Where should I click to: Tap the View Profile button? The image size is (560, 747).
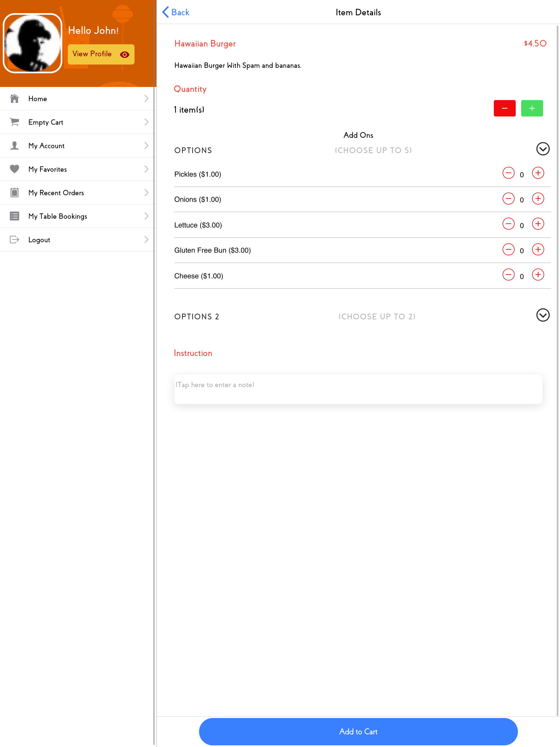[x=101, y=54]
